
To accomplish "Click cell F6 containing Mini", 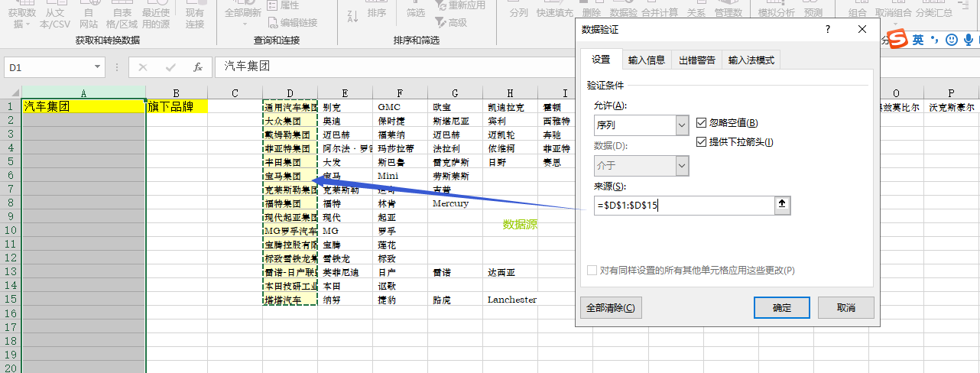I will 401,176.
